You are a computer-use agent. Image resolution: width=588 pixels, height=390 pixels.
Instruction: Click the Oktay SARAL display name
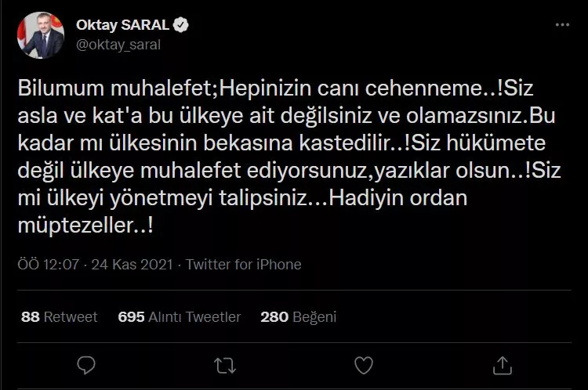123,25
